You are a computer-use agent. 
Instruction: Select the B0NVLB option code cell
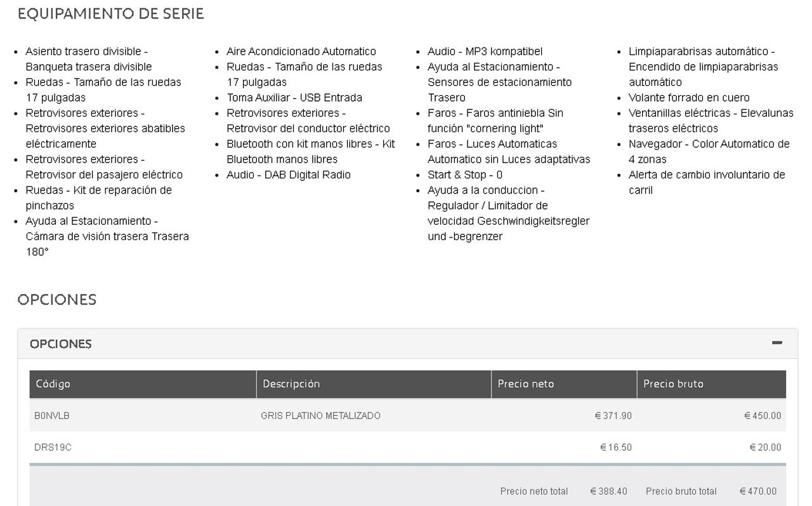52,416
